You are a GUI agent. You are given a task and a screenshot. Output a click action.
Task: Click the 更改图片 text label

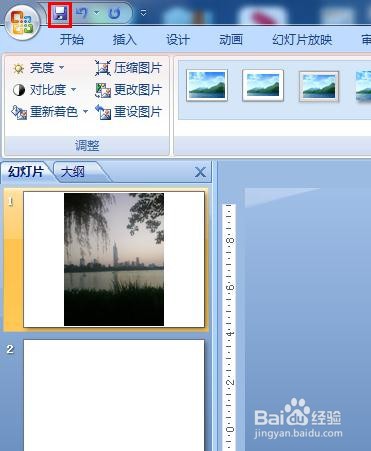(138, 90)
